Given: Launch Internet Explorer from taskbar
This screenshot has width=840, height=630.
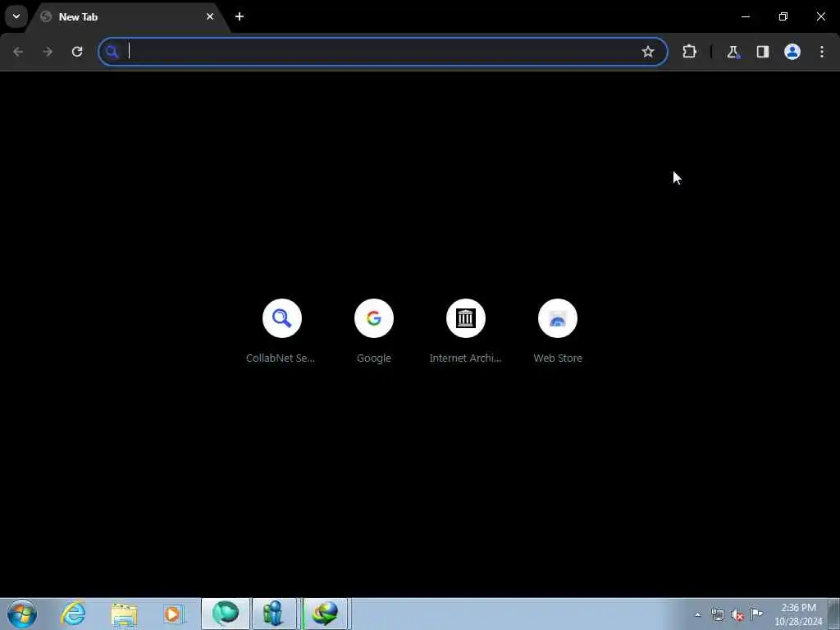Looking at the screenshot, I should coord(73,614).
